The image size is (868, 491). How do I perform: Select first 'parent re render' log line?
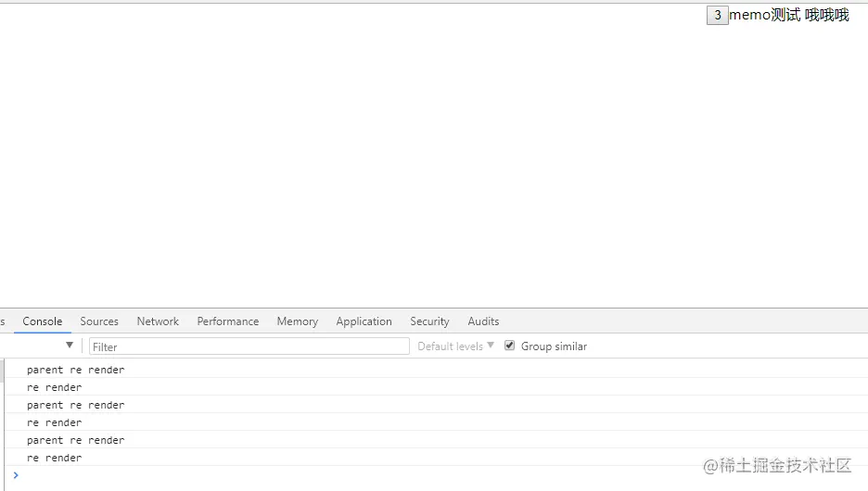pos(75,370)
